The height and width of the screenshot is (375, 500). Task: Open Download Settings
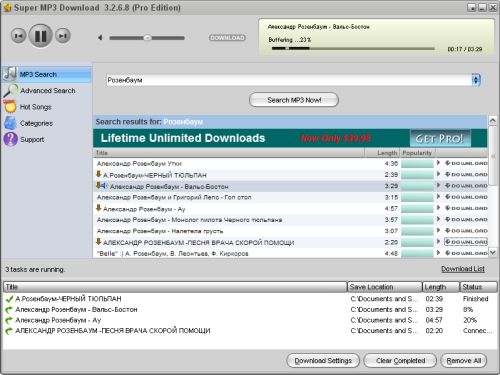323,361
